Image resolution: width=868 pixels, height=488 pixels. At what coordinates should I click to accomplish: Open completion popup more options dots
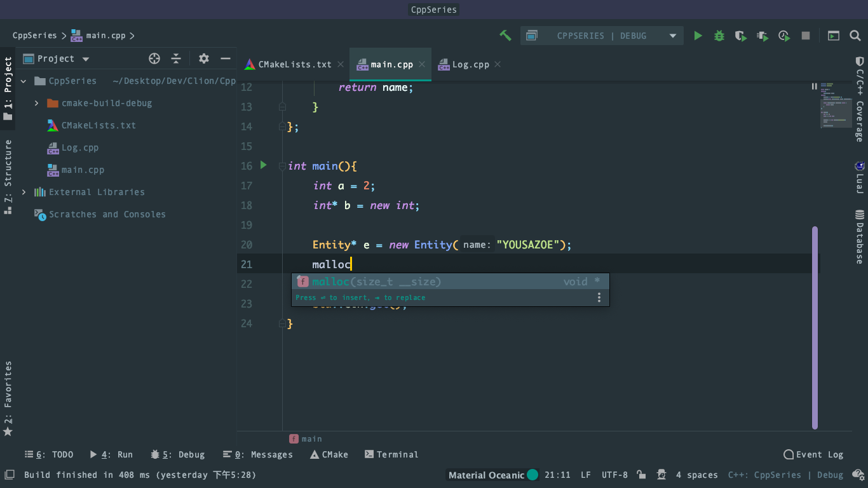(599, 297)
